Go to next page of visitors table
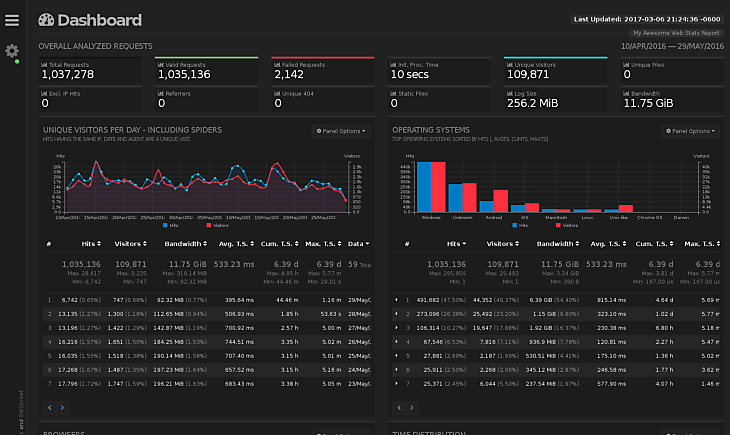 [62, 408]
